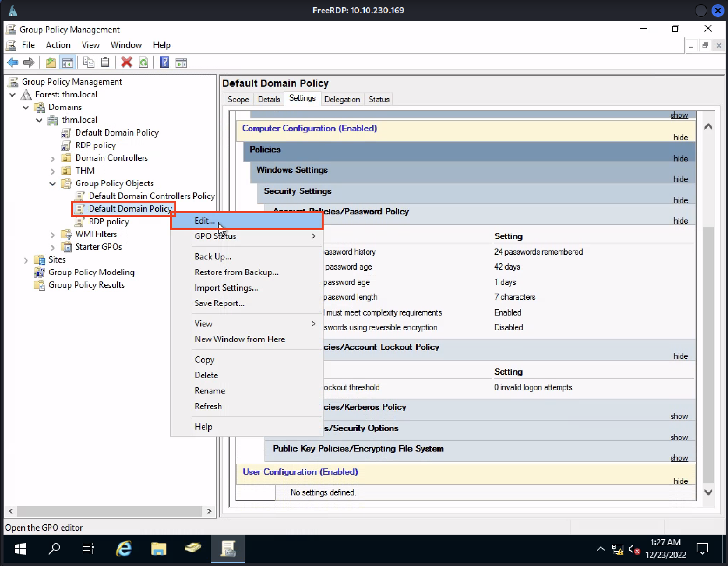Choose Save Report... menu entry
This screenshot has width=728, height=566.
246,303
